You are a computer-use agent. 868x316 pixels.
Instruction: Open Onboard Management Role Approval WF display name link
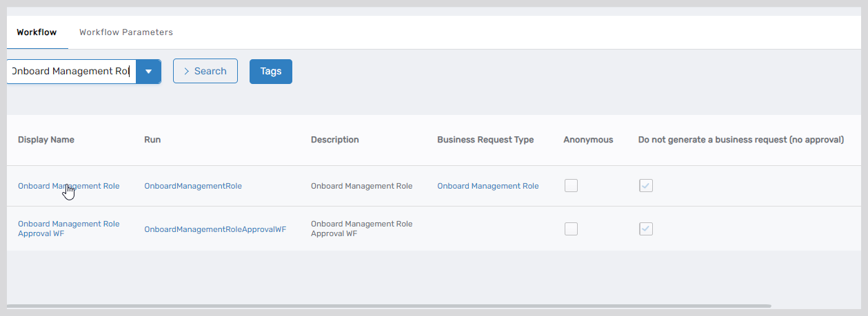(x=69, y=229)
